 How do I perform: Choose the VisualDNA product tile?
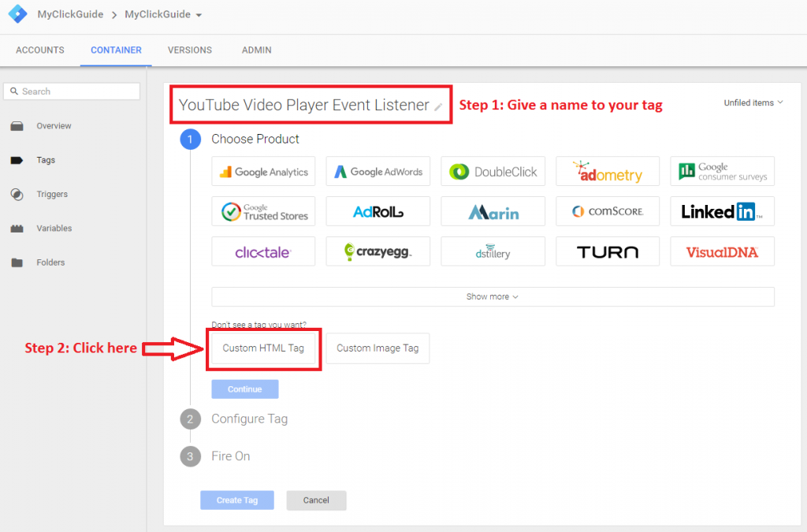[x=722, y=251]
